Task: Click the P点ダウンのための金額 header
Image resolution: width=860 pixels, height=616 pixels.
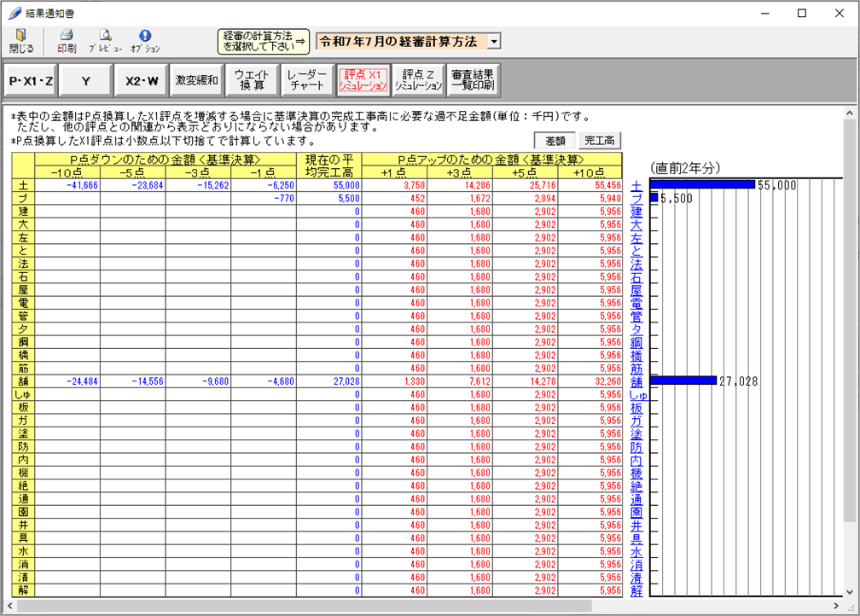Action: (x=166, y=160)
